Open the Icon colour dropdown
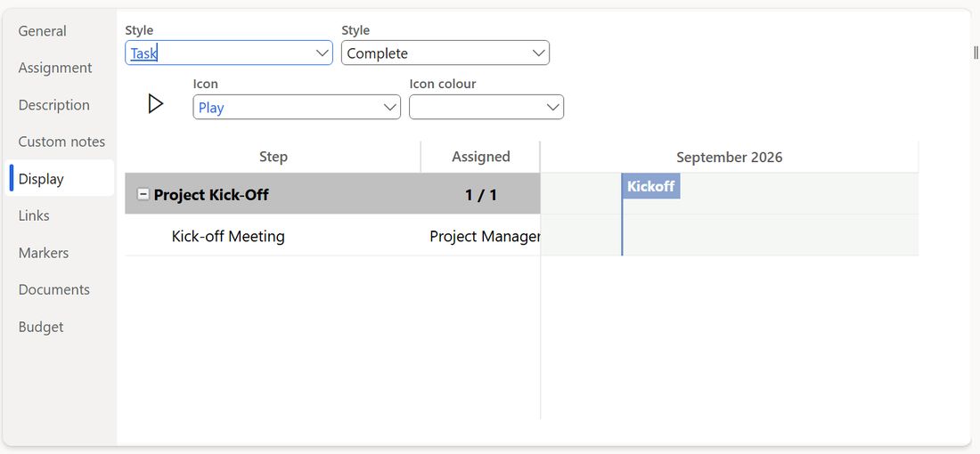This screenshot has height=454, width=980. (486, 108)
